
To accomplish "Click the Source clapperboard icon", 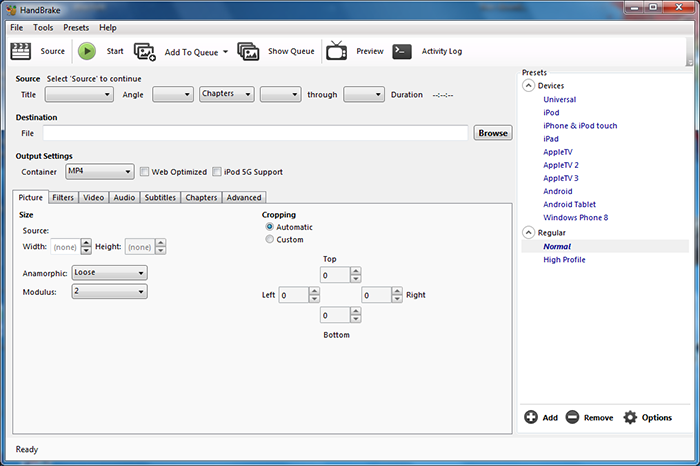I will [x=21, y=51].
